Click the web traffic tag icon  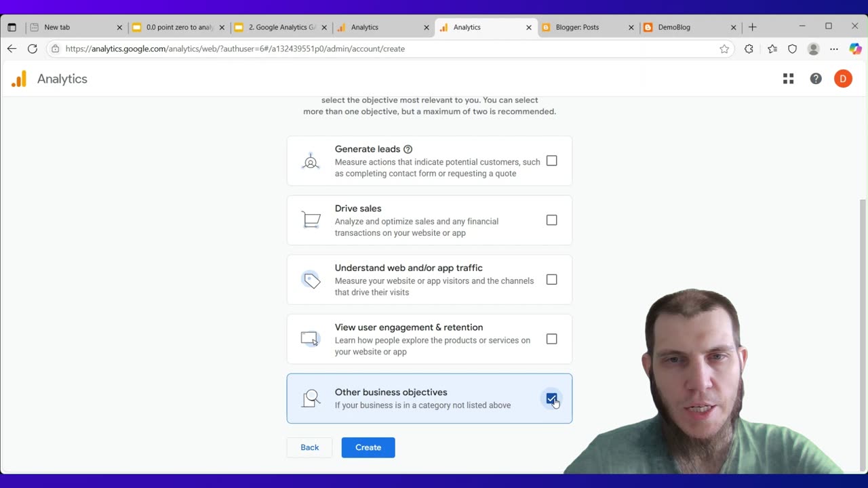tap(311, 280)
